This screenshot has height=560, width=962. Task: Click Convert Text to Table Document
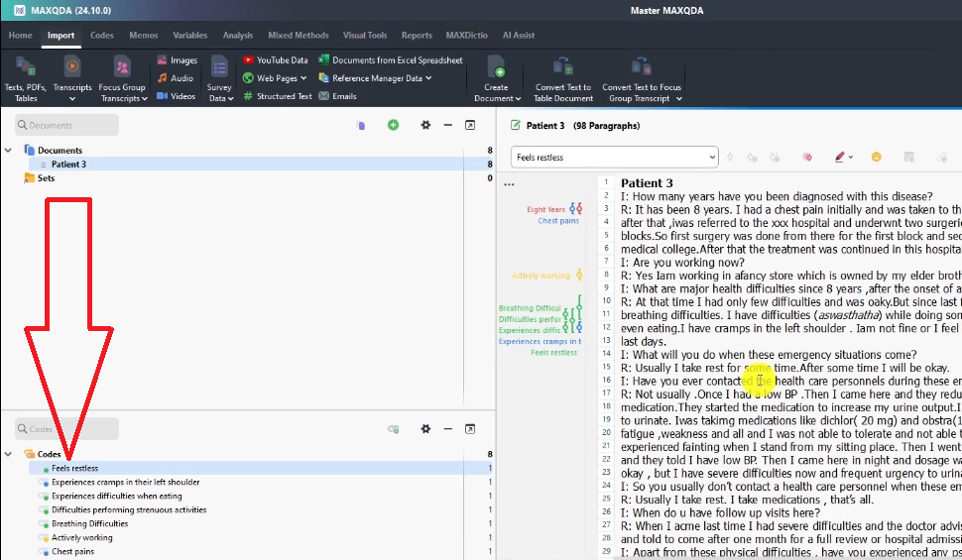pos(562,78)
